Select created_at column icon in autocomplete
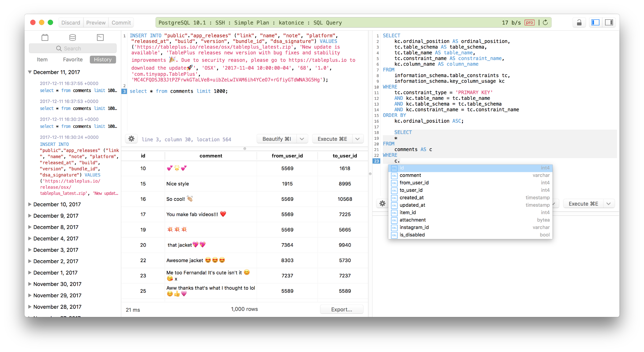 (394, 198)
